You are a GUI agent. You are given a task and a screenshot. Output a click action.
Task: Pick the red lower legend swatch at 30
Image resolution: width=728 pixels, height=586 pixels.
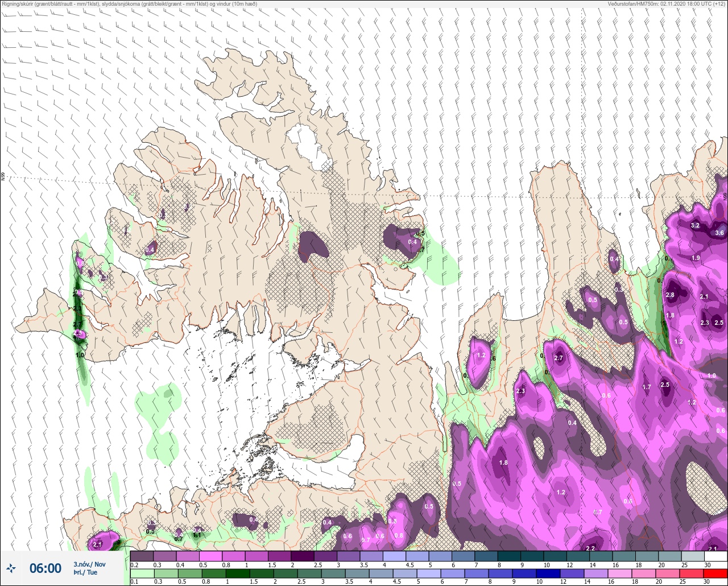coord(715,573)
